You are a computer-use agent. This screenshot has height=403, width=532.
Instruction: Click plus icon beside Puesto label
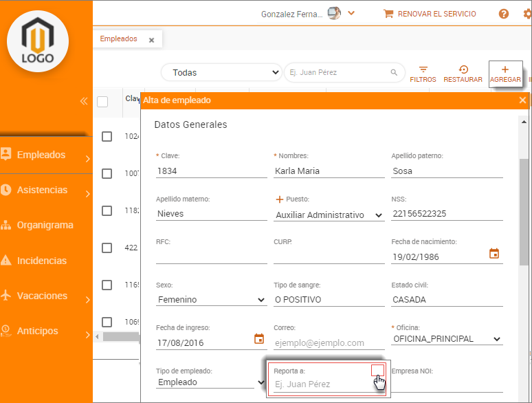click(x=279, y=199)
